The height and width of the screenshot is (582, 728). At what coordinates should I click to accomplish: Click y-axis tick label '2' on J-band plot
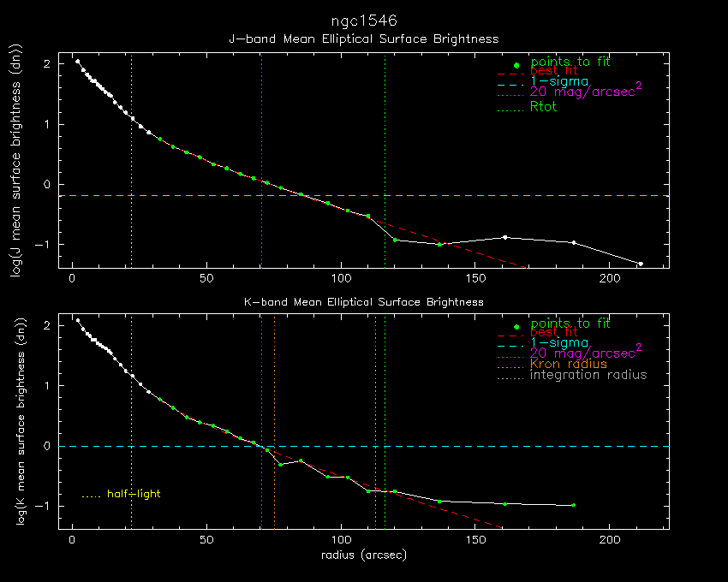[47, 64]
